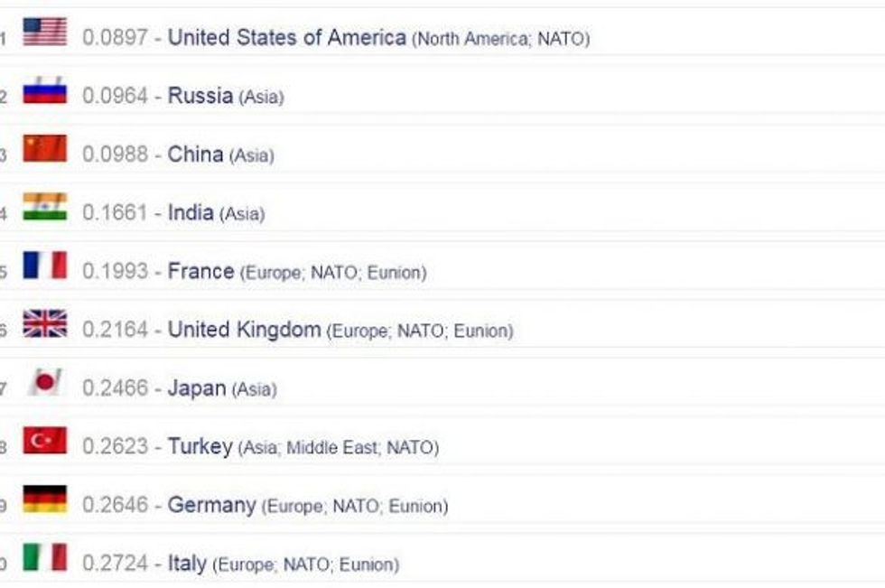Screen dimensions: 885x588
Task: Open the China country link
Action: [195, 154]
